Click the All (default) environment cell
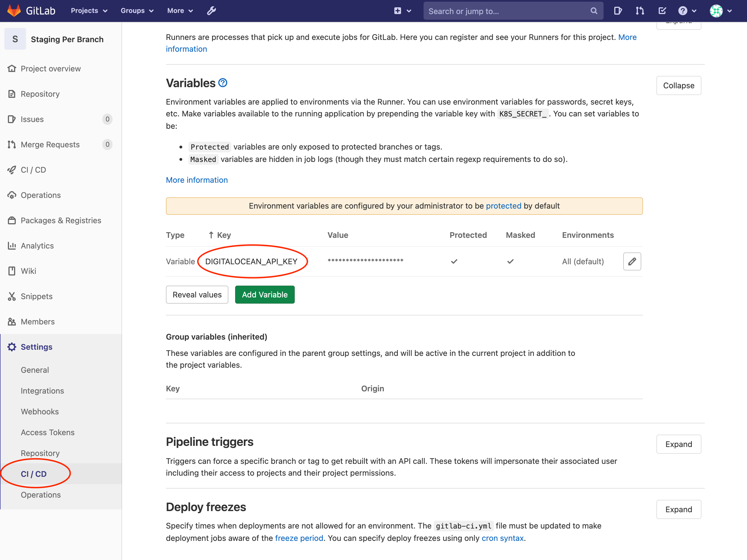Viewport: 747px width, 560px height. [x=583, y=261]
